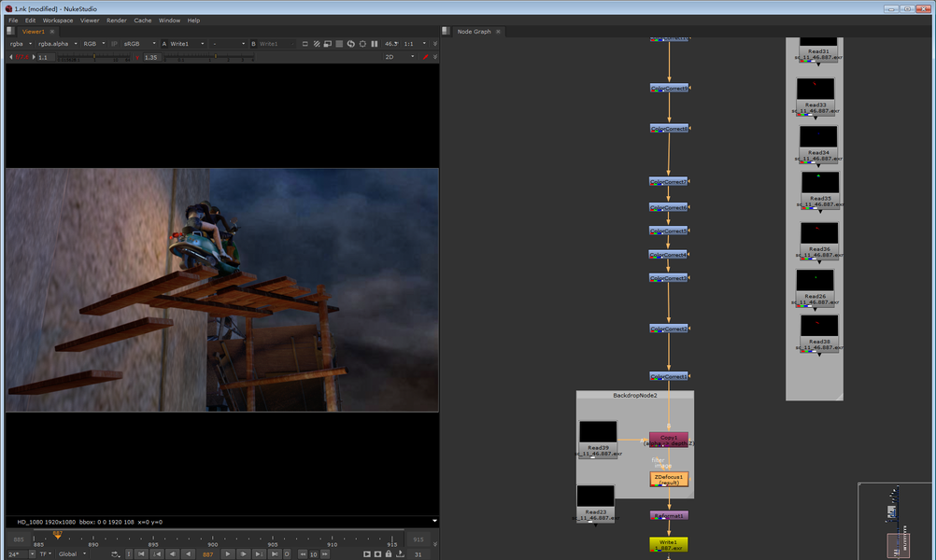Open the sRGB colorspace dropdown
The image size is (936, 560).
click(x=139, y=44)
